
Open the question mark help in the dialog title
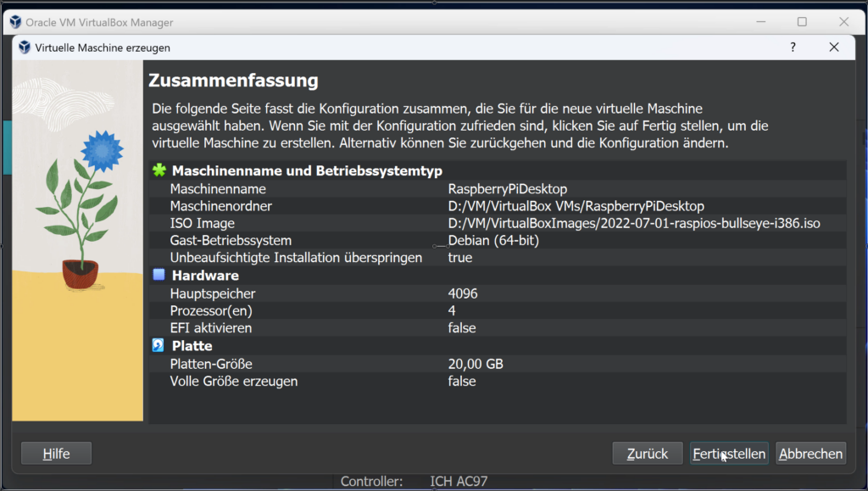793,47
